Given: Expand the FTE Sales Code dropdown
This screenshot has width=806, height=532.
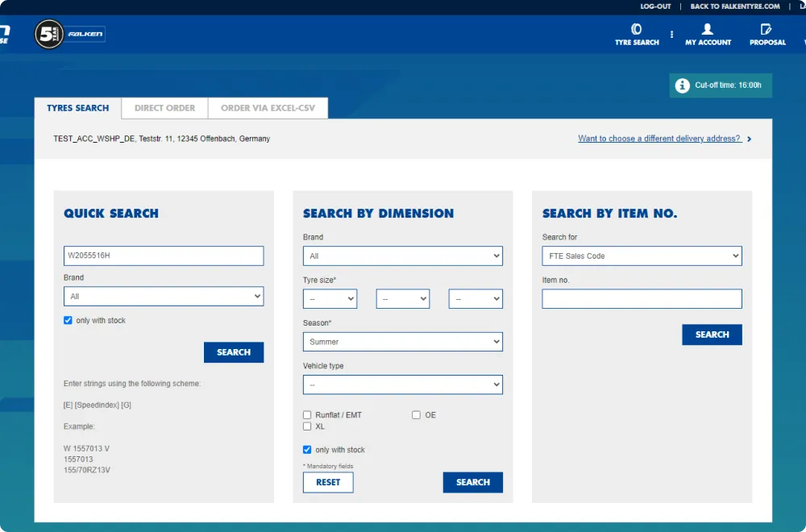Looking at the screenshot, I should point(642,256).
